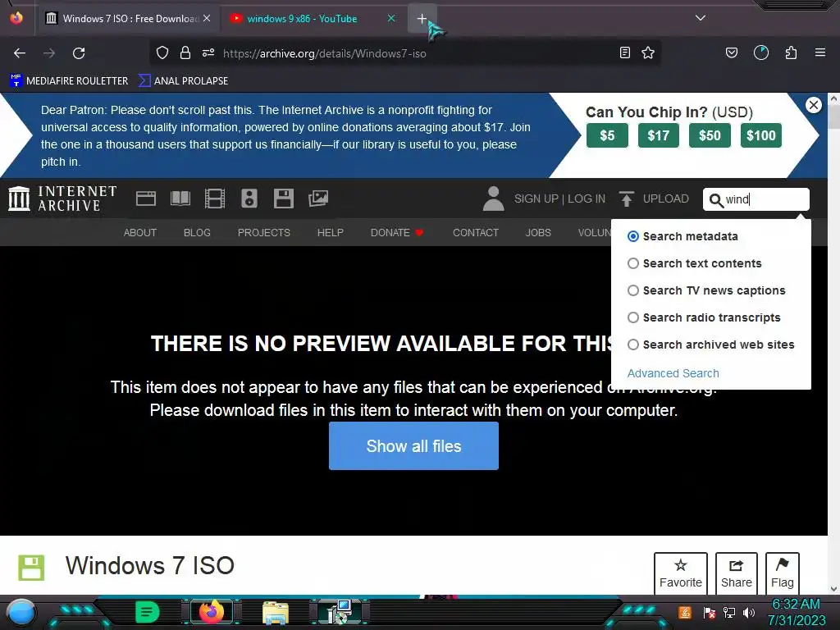Click the volume icon in system tray
Viewport: 840px width, 630px height.
click(x=749, y=612)
